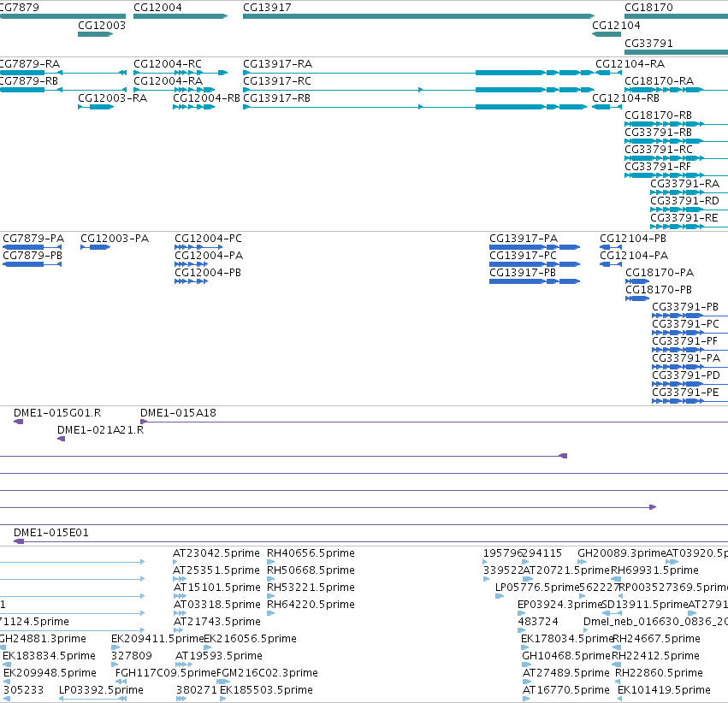Select EST FGH117C09.5prime label
Viewport: 728px width, 703px height.
(x=166, y=673)
